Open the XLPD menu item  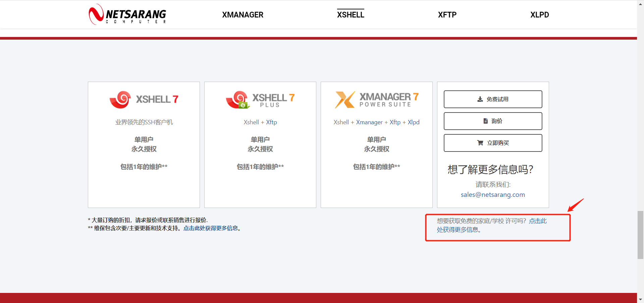(x=540, y=15)
